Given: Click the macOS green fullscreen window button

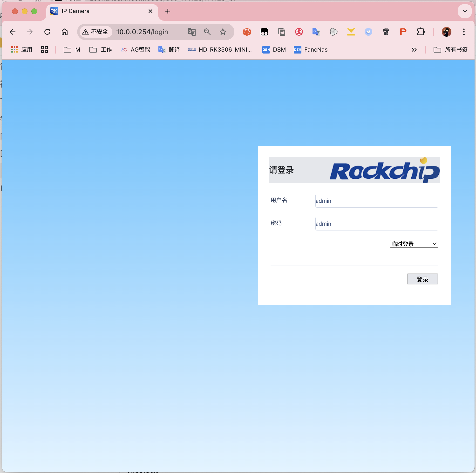Looking at the screenshot, I should pyautogui.click(x=34, y=11).
